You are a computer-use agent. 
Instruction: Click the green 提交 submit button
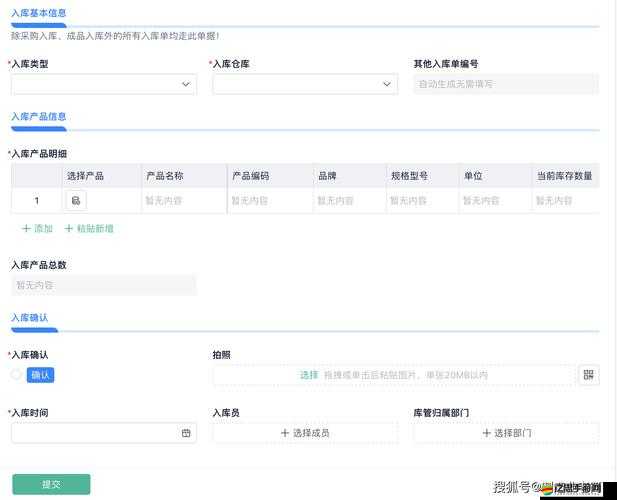click(52, 484)
